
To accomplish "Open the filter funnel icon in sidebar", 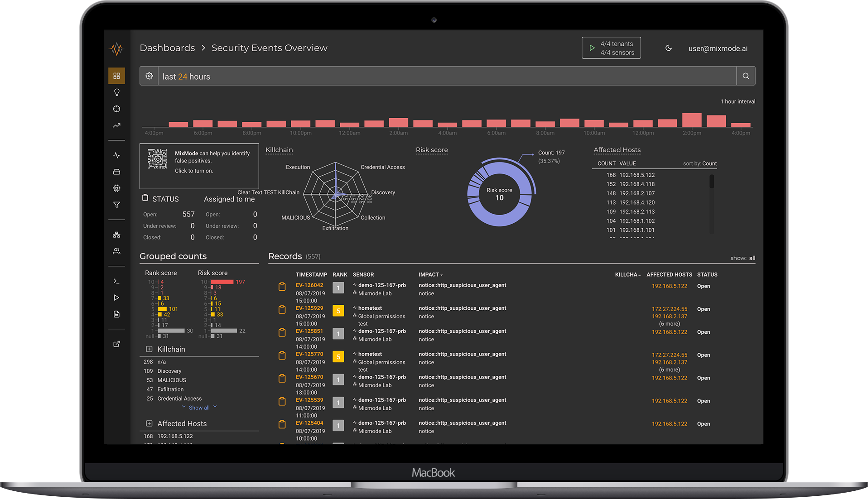I will tap(116, 205).
